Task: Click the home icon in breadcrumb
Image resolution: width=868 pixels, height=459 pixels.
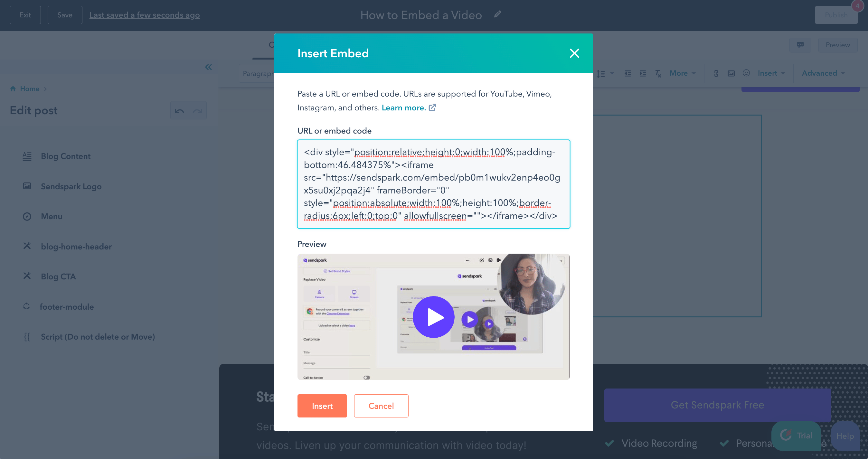Action: tap(13, 89)
